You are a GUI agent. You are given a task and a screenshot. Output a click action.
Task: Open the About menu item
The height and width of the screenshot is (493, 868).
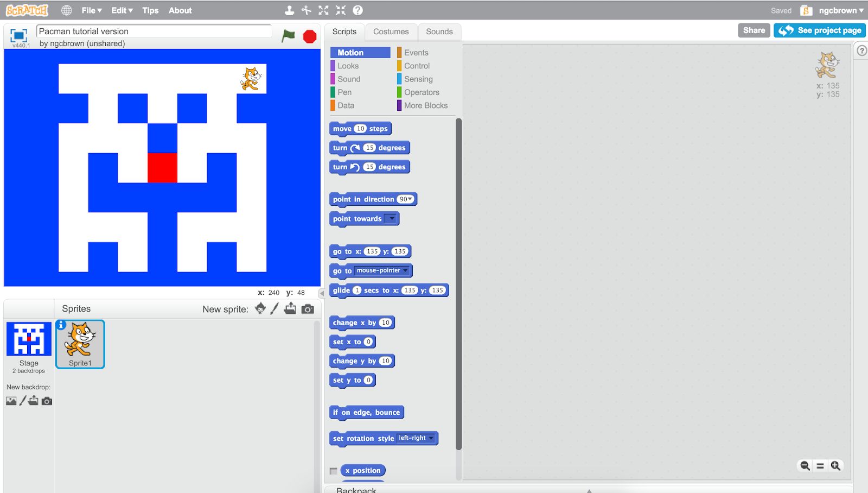point(180,10)
